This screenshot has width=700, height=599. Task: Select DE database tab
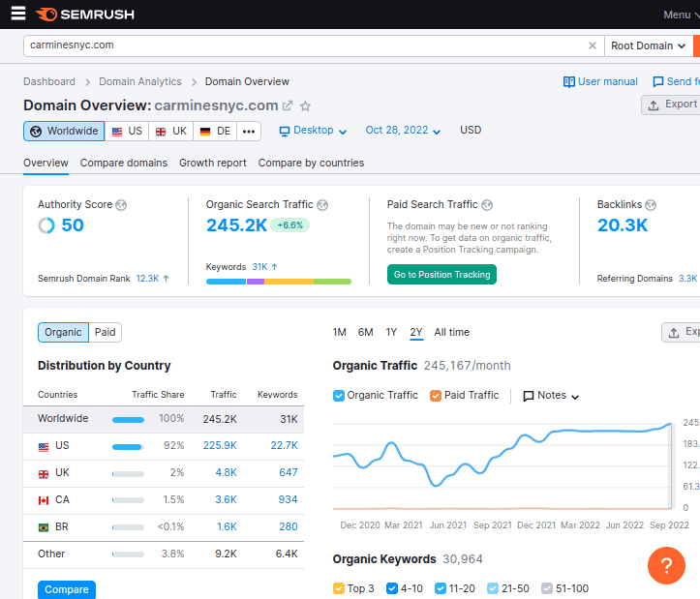pyautogui.click(x=215, y=132)
